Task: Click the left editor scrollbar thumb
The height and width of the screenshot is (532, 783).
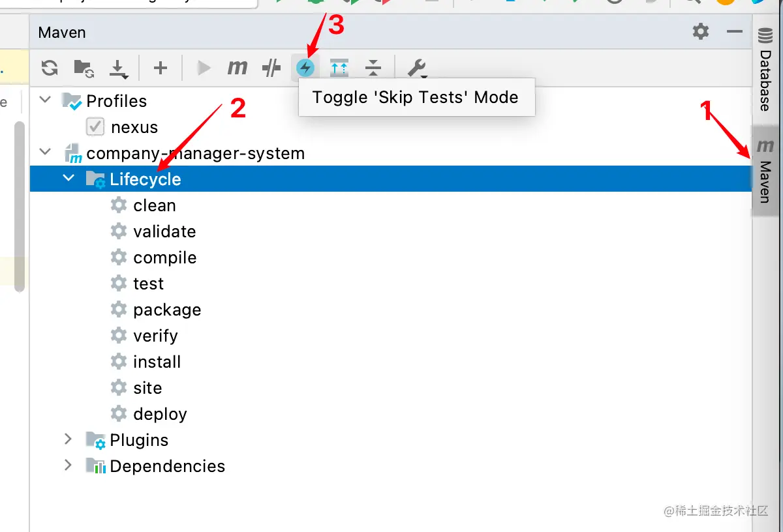Action: click(x=20, y=205)
